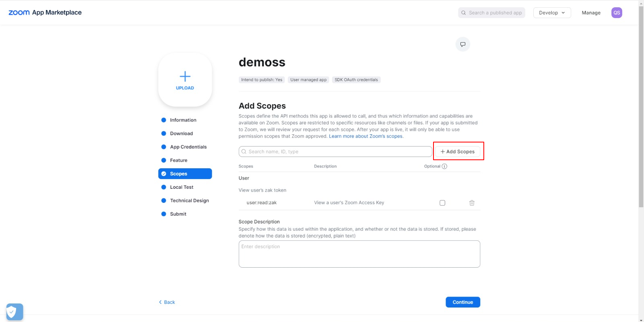Delete the user:read:zak scope with trash icon

point(472,203)
